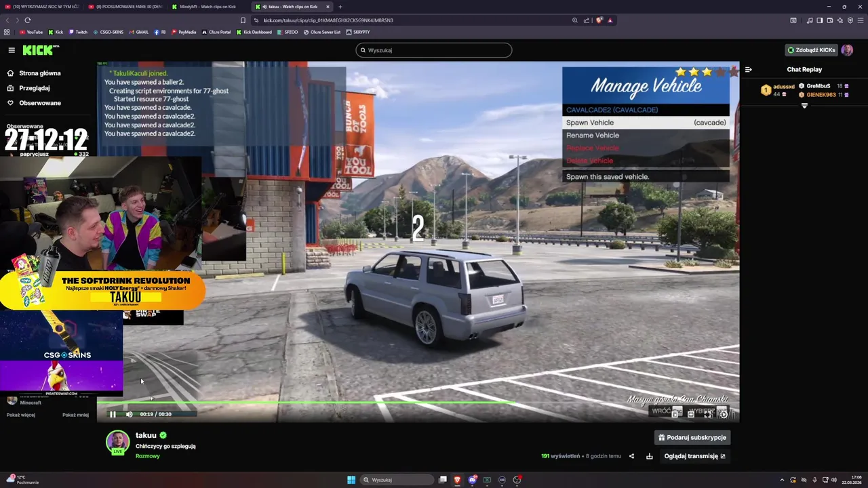This screenshot has width=868, height=488.
Task: Open CSGO-SKINS bookmark
Action: coord(108,32)
